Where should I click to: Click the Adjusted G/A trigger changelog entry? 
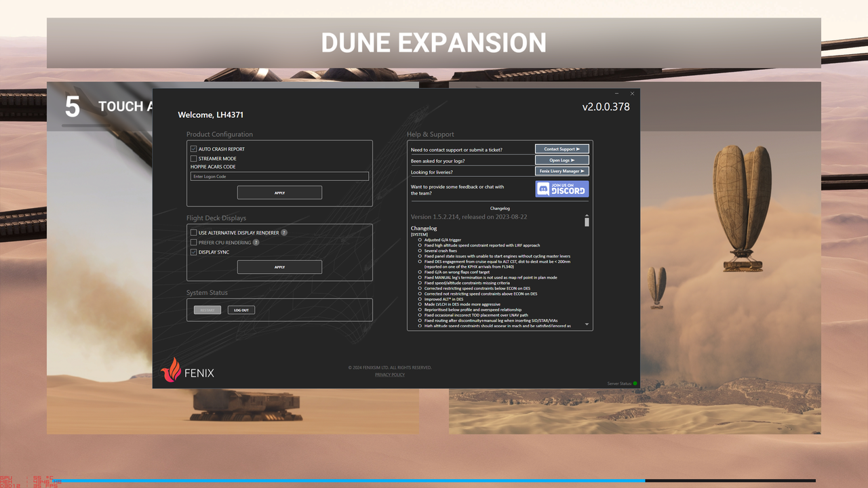[443, 240]
